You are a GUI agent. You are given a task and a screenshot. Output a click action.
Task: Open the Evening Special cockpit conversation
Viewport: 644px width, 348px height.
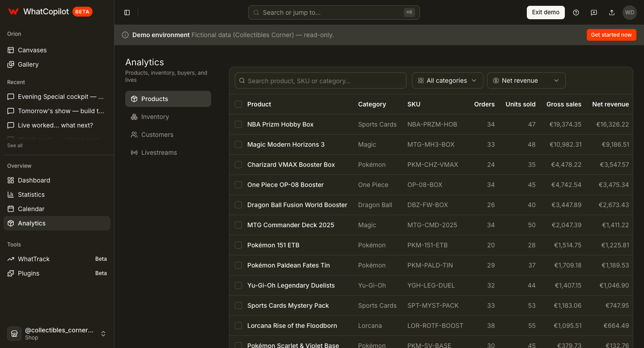(57, 97)
